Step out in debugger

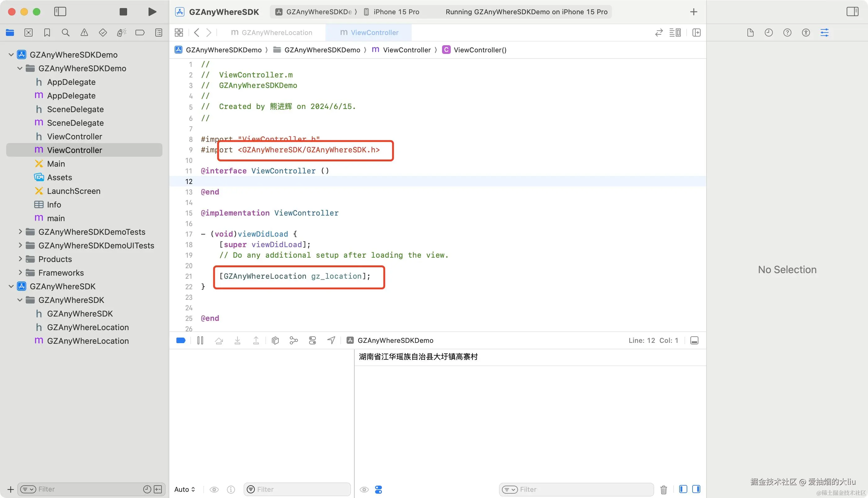[256, 340]
